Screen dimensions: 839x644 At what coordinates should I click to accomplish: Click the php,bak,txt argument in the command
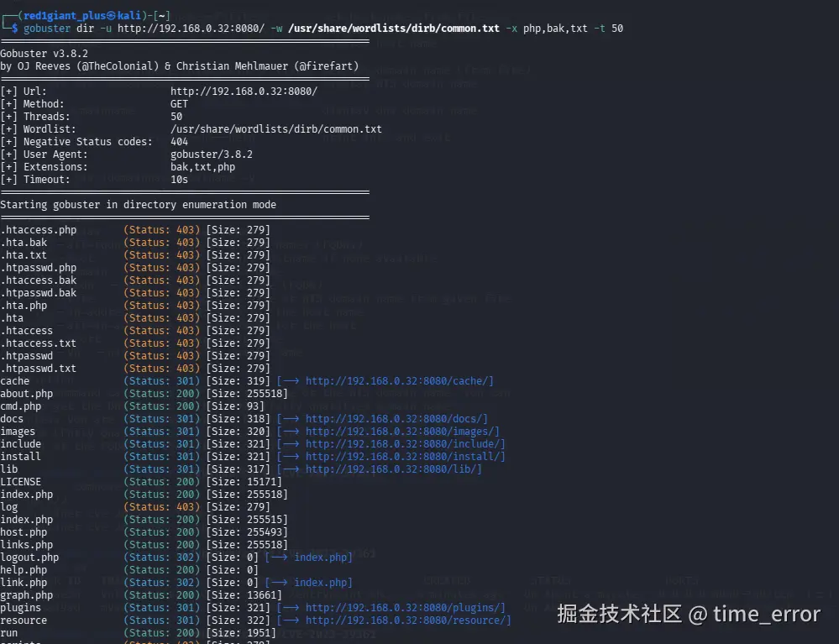pyautogui.click(x=555, y=29)
